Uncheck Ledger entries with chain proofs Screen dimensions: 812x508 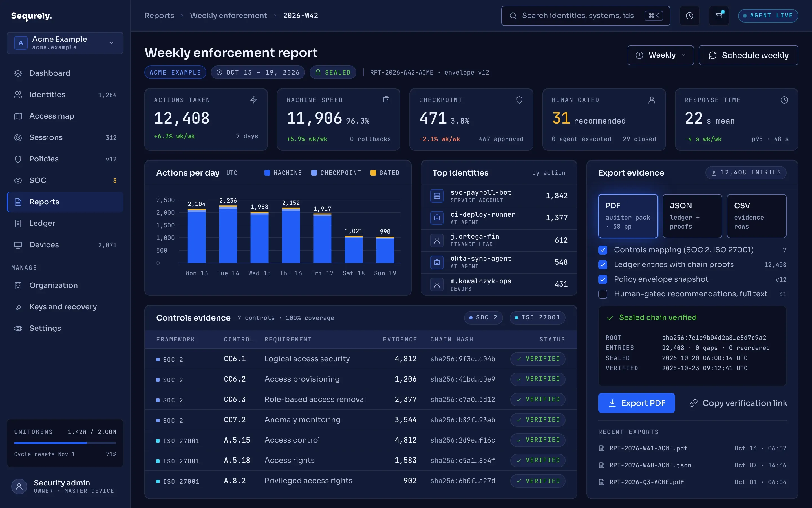point(603,265)
